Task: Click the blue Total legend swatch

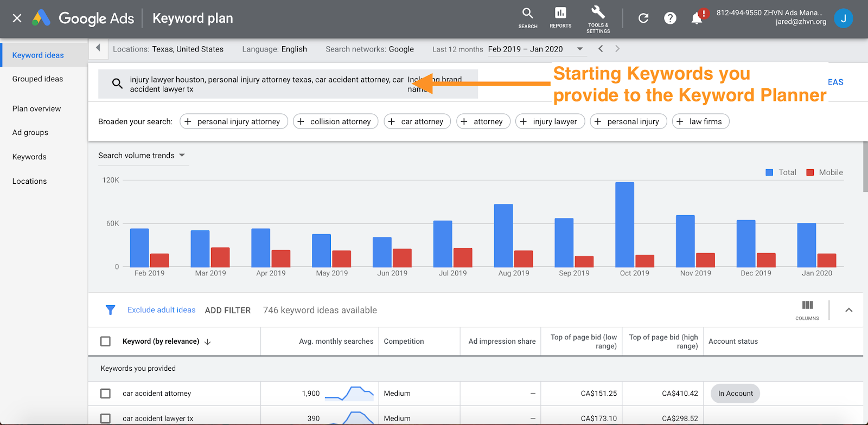Action: tap(769, 172)
